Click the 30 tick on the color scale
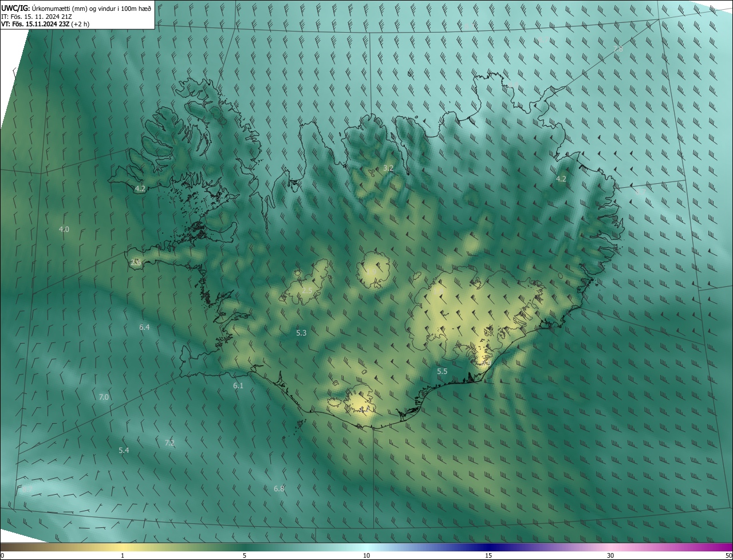This screenshot has width=733, height=560. coord(610,555)
